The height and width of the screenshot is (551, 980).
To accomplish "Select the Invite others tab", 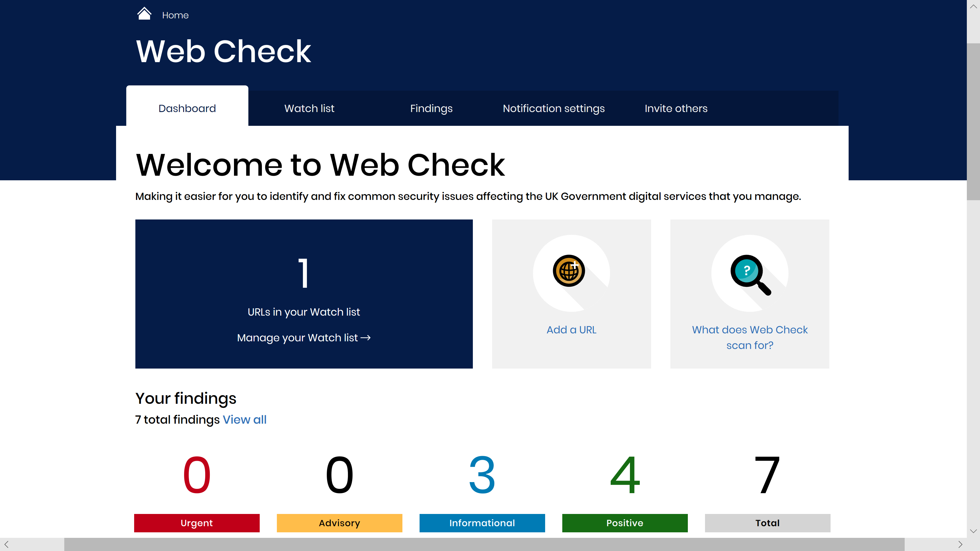I will tap(676, 108).
